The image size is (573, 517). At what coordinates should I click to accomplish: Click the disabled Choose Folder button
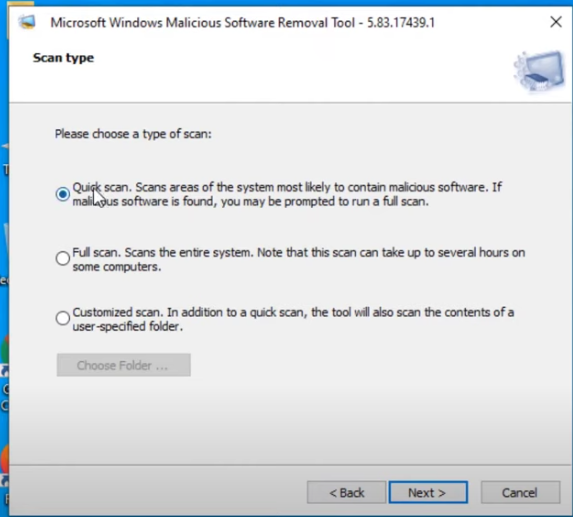[124, 365]
